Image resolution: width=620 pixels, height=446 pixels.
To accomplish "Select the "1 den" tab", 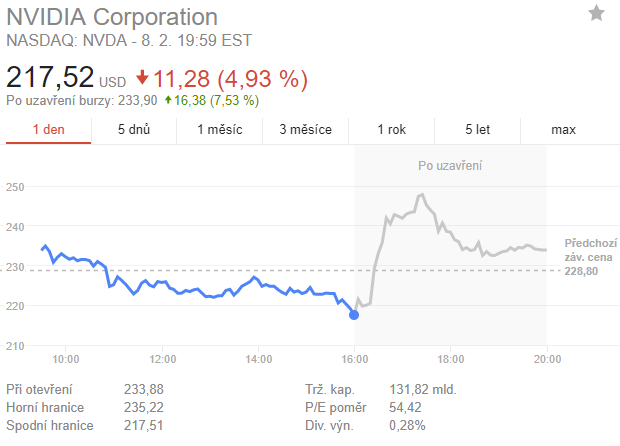I will (x=48, y=130).
